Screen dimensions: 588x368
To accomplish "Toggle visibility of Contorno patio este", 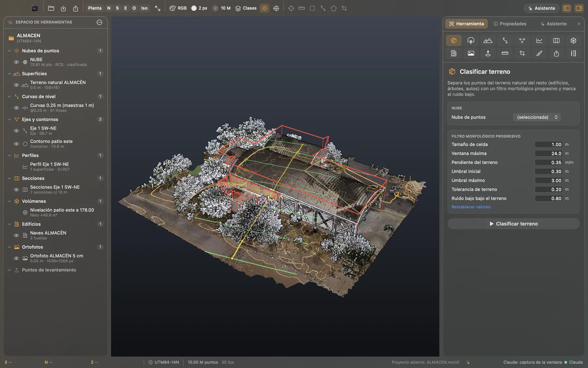I will click(16, 144).
